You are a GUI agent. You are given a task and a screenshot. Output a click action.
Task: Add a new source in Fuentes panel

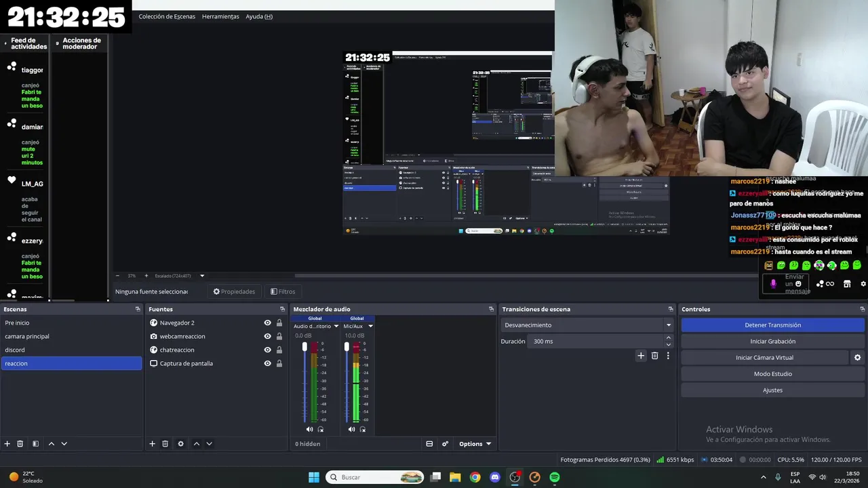pos(152,444)
